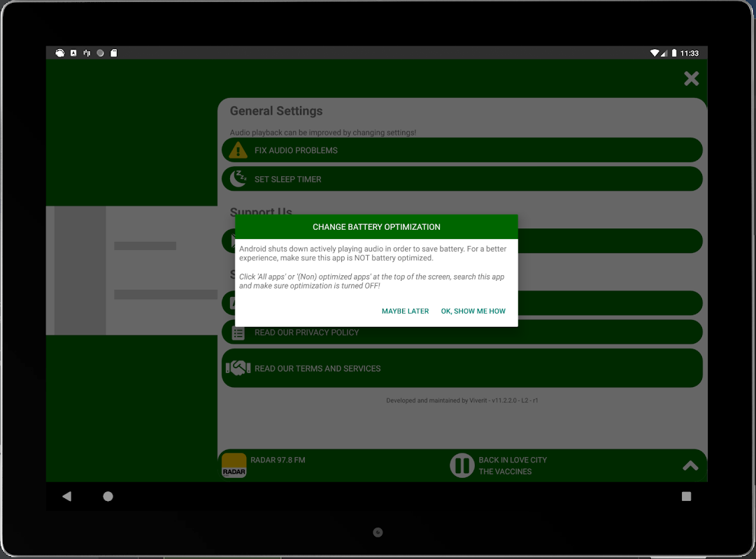Viewport: 756px width, 559px height.
Task: Select OK, SHOW ME HOW
Action: click(x=473, y=312)
